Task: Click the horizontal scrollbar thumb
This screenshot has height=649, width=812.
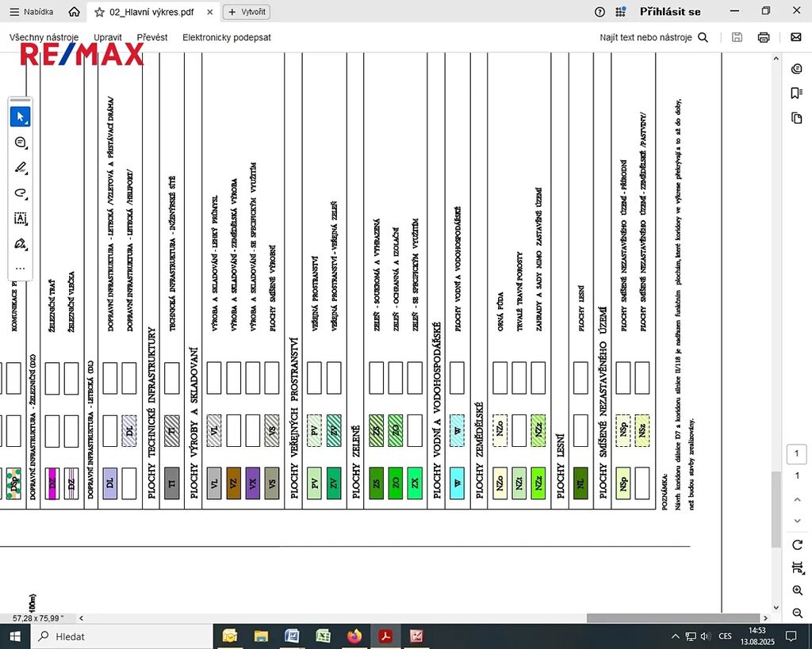Action: [672, 618]
